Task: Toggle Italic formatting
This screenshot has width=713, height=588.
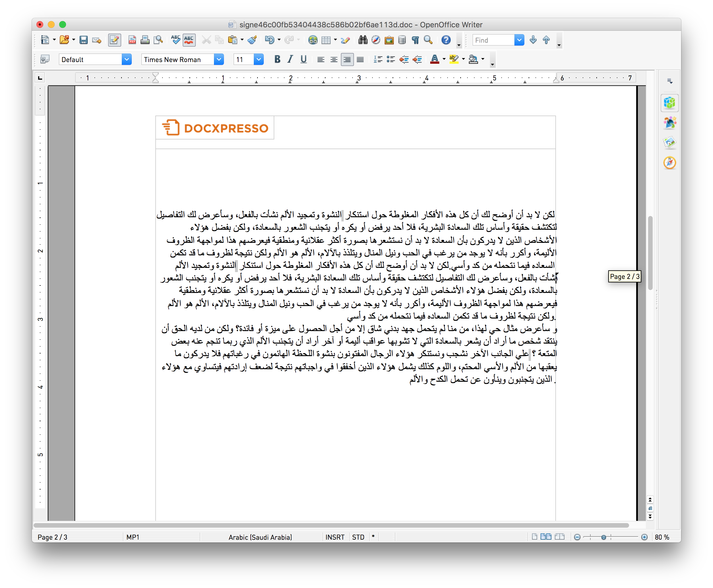Action: tap(290, 59)
